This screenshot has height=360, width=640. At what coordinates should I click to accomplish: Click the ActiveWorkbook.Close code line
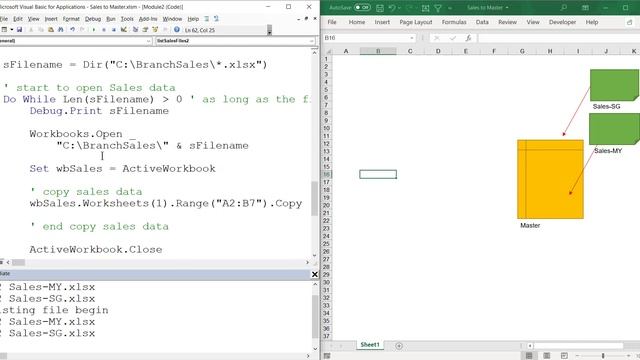[96, 249]
